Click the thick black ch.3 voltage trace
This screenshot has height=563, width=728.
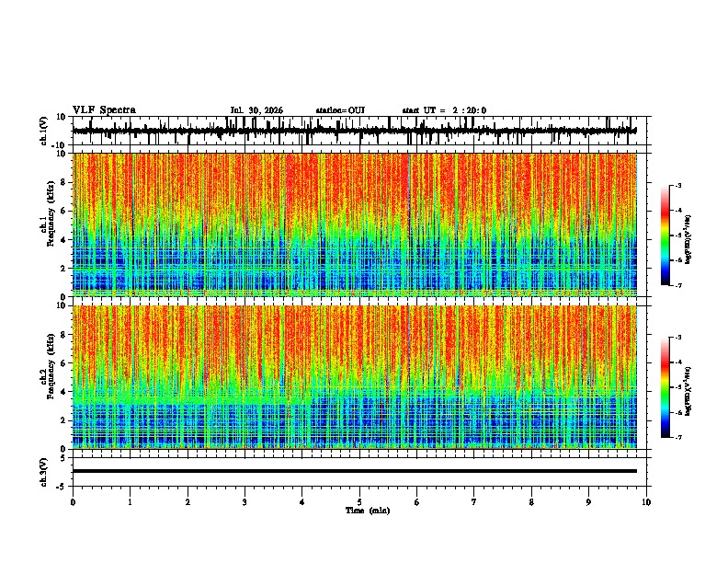(x=355, y=471)
